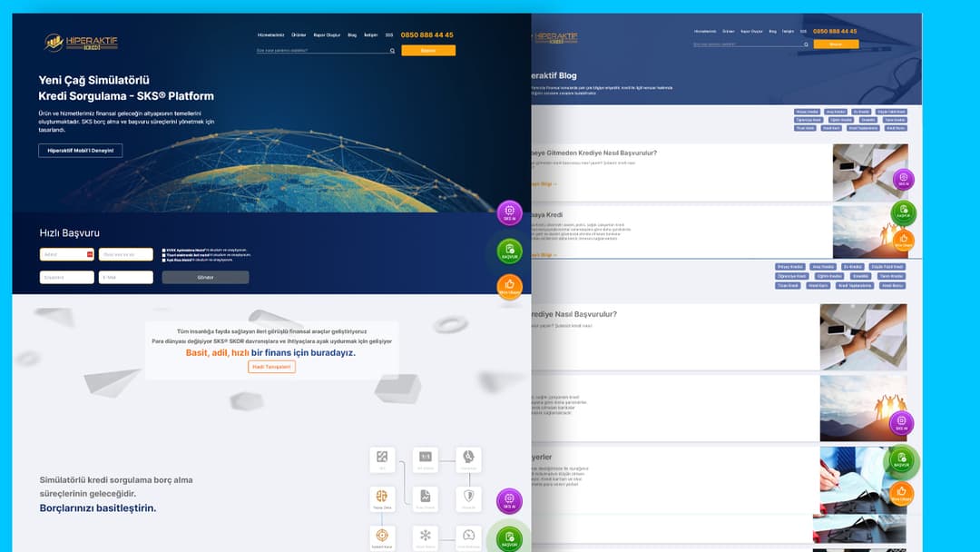The height and width of the screenshot is (552, 980).
Task: Tick the Açık Rıza Metni checkbox
Action: [163, 260]
